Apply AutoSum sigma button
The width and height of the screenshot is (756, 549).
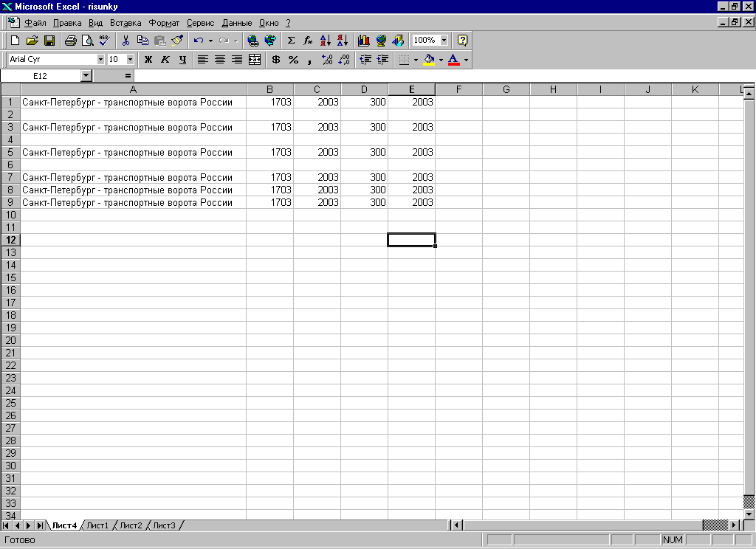[x=291, y=41]
